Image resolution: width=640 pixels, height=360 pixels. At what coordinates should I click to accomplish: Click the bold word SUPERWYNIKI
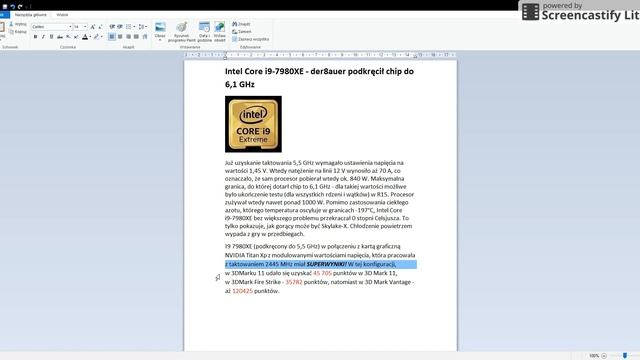(327, 264)
